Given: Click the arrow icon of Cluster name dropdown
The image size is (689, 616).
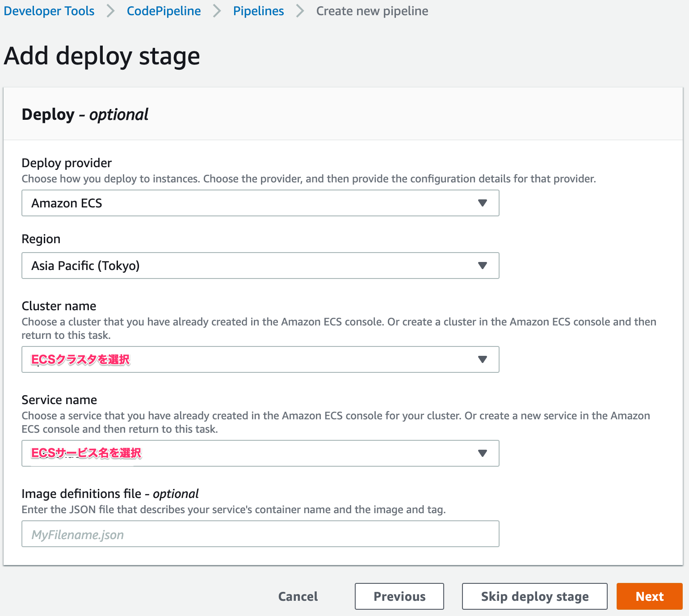Looking at the screenshot, I should pyautogui.click(x=483, y=359).
